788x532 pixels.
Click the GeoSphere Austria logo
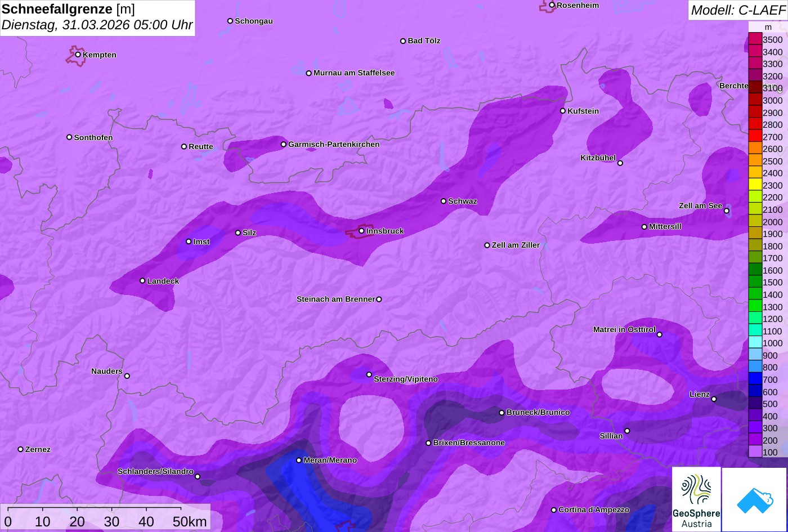tap(696, 499)
